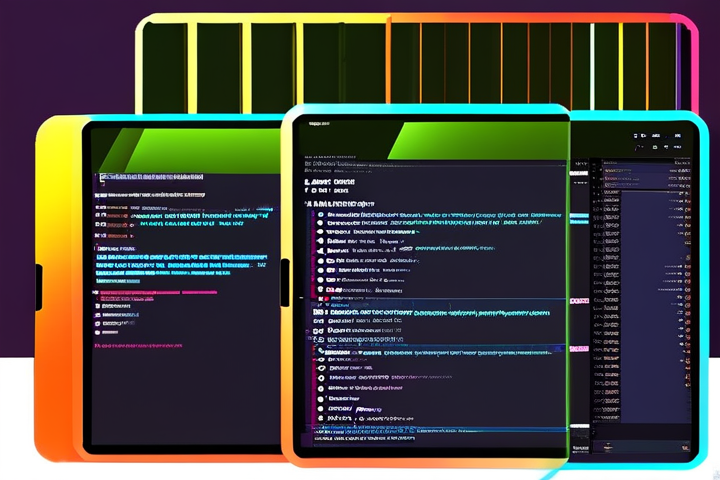Click the rightmost top toolbar icon on right tablet
The image size is (720, 480).
pos(683,134)
